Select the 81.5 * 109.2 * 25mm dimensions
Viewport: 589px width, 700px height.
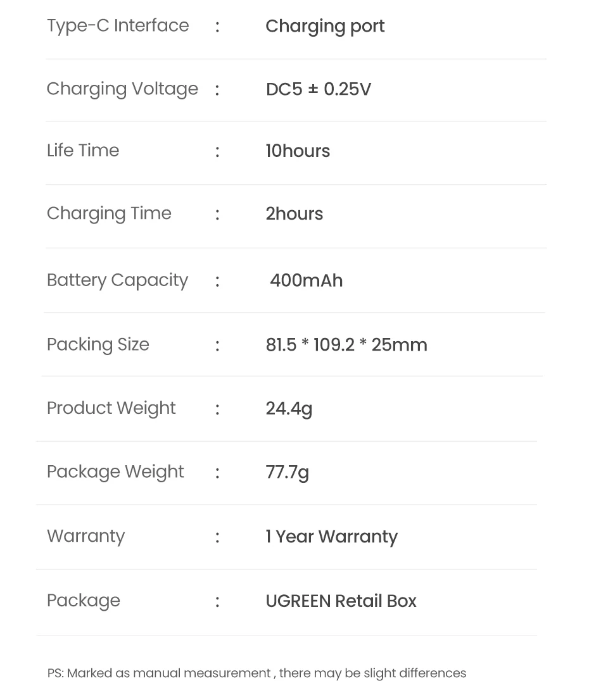[x=346, y=345]
